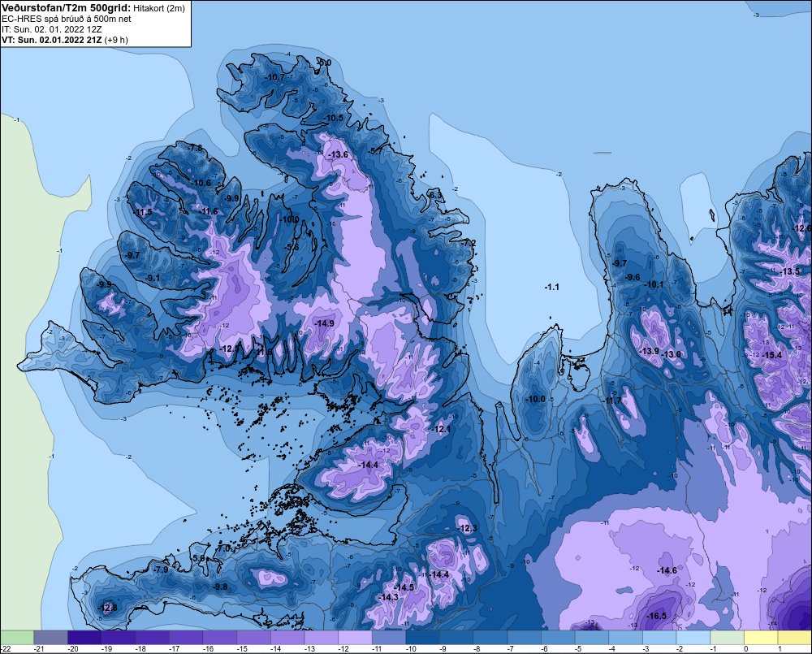Image resolution: width=812 pixels, height=654 pixels.
Task: Click the grey-purple legend swatch above -21
Action: pos(50,637)
